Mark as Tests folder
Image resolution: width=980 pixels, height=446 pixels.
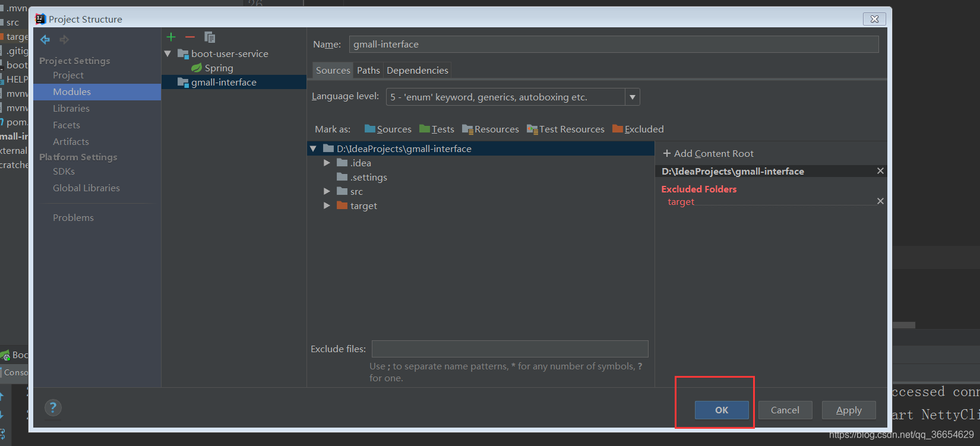click(437, 129)
